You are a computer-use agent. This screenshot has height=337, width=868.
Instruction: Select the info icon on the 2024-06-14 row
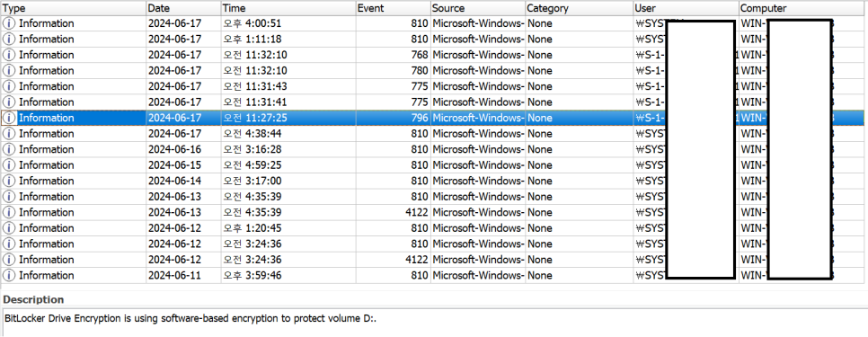pyautogui.click(x=9, y=181)
